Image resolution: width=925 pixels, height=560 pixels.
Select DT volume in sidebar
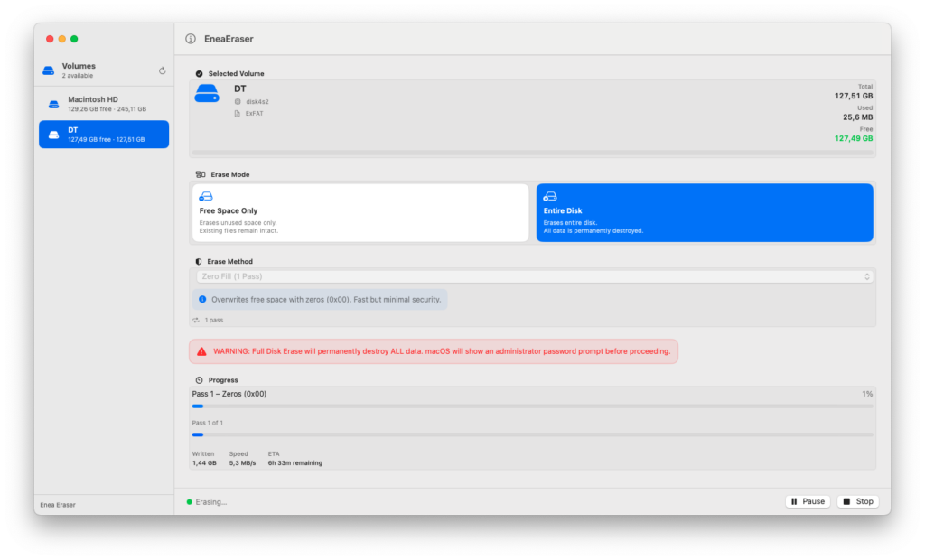(x=104, y=135)
